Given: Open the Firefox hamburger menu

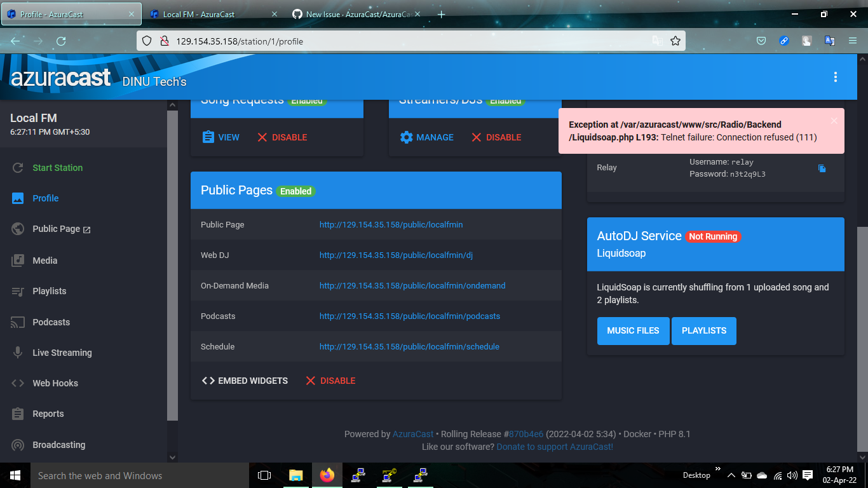Looking at the screenshot, I should click(x=852, y=41).
